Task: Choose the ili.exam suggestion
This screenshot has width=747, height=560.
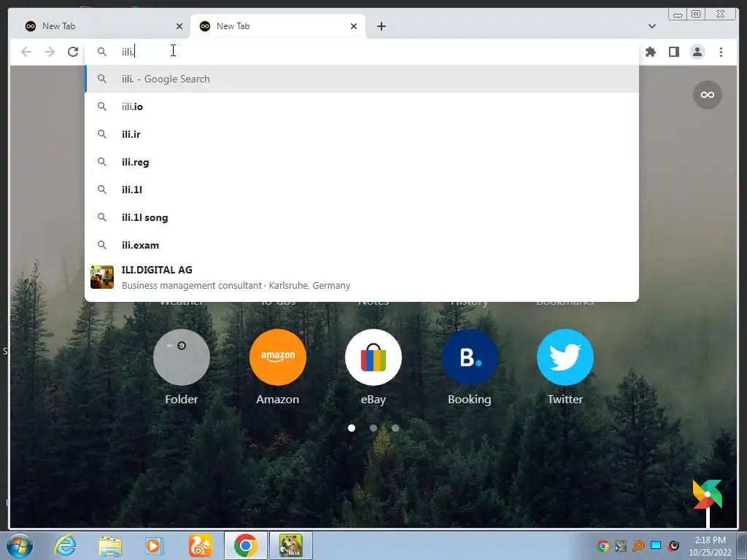Action: click(362, 245)
